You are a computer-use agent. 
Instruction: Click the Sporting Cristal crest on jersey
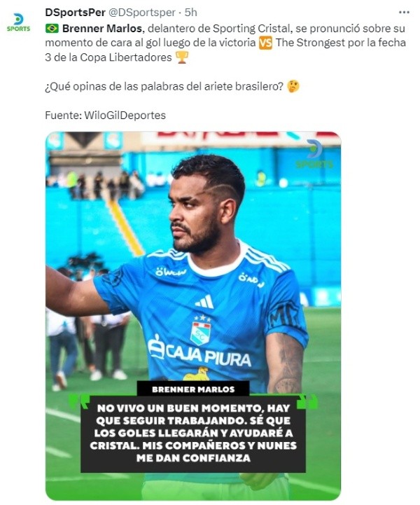coord(200,330)
